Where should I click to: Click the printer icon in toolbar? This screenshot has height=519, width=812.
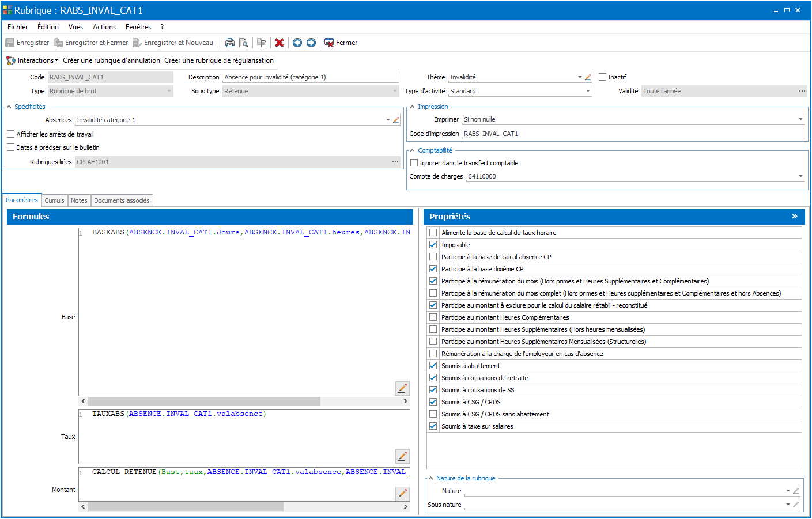[x=230, y=43]
